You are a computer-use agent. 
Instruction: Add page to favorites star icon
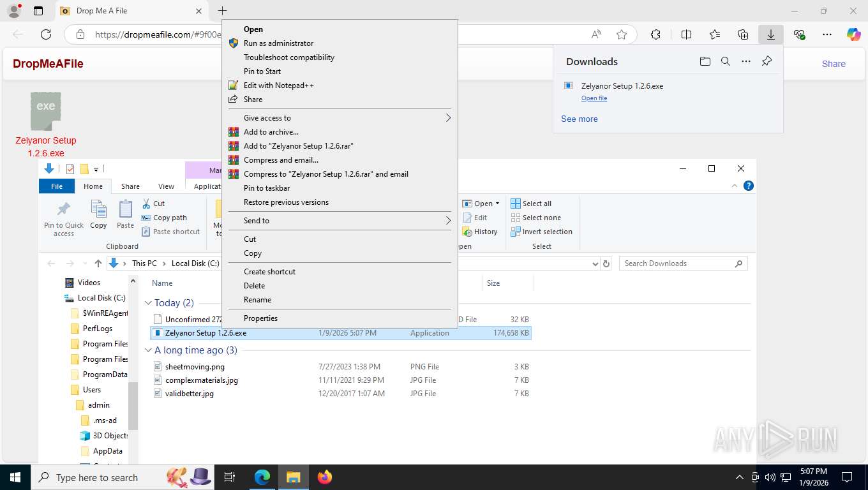(622, 34)
